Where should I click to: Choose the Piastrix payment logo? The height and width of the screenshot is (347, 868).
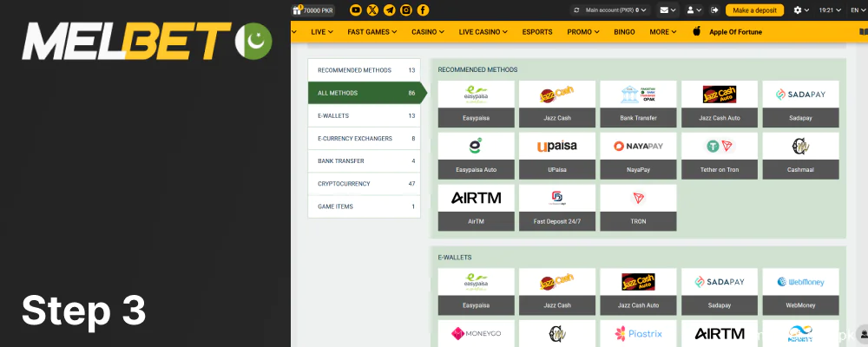coord(638,334)
